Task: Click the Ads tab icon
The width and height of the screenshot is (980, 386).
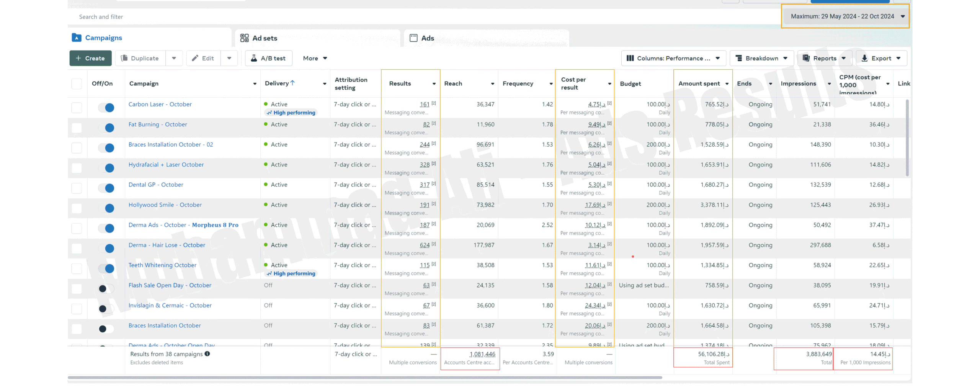Action: (413, 38)
